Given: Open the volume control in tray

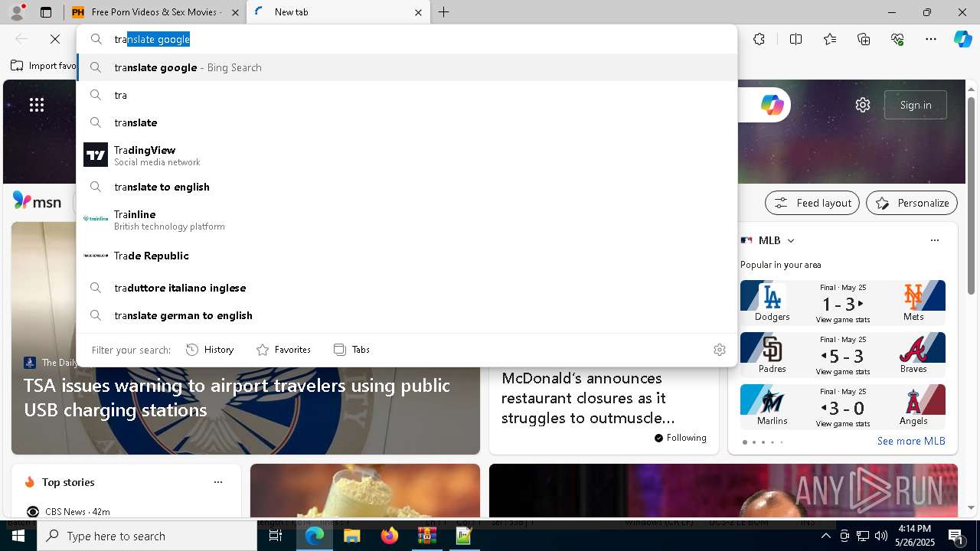Looking at the screenshot, I should 881,536.
